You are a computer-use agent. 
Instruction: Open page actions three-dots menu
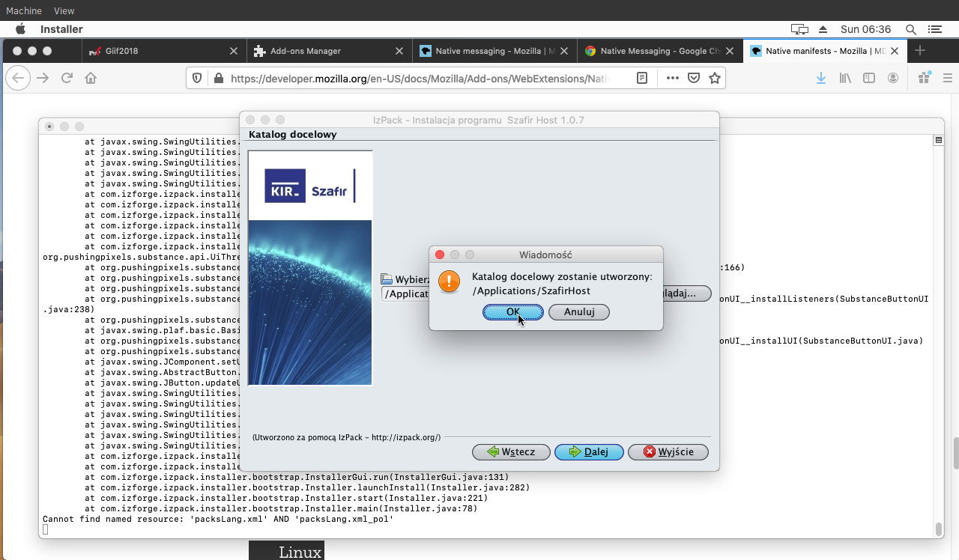(x=672, y=78)
